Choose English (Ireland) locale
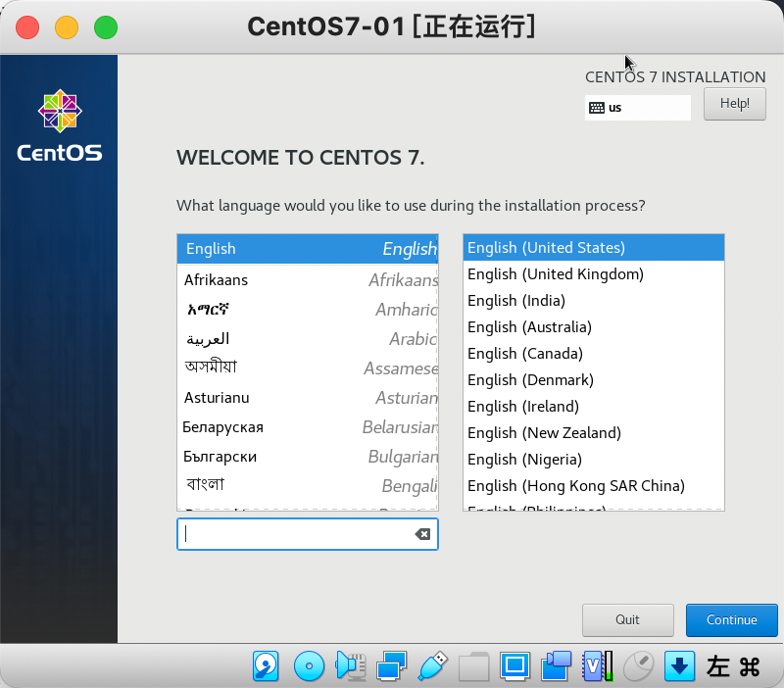The height and width of the screenshot is (688, 784). (x=594, y=407)
